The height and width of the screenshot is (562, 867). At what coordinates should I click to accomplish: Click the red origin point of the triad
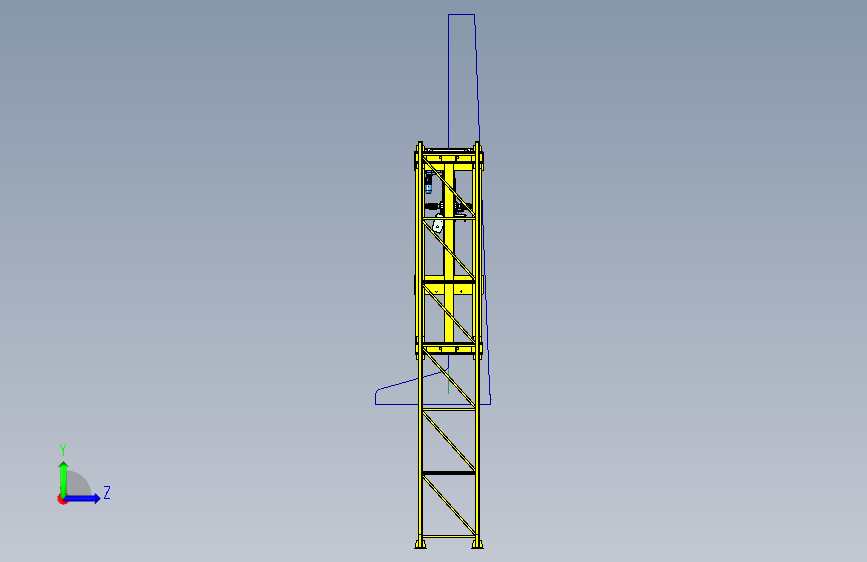[62, 499]
